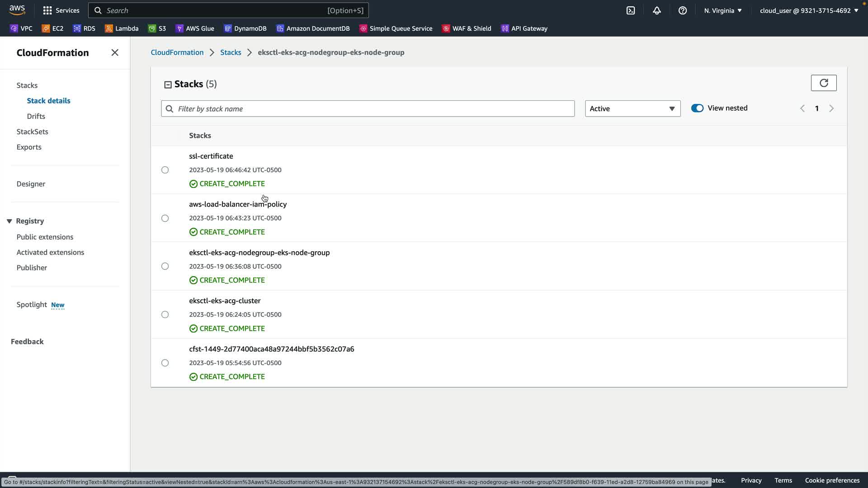Open the notifications bell

[656, 10]
